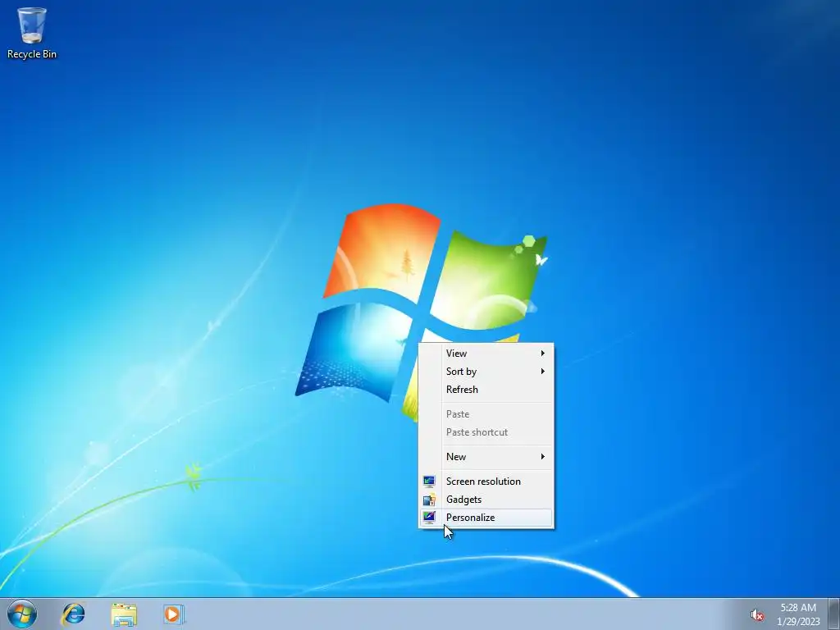Viewport: 840px width, 630px height.
Task: Select Screen resolution in the context menu
Action: [486, 481]
